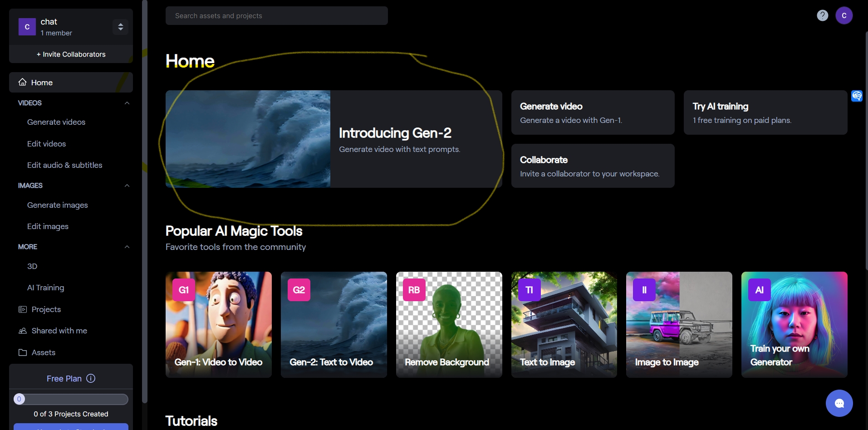
Task: Open Gen-1: Video to Video thumbnail
Action: [219, 325]
